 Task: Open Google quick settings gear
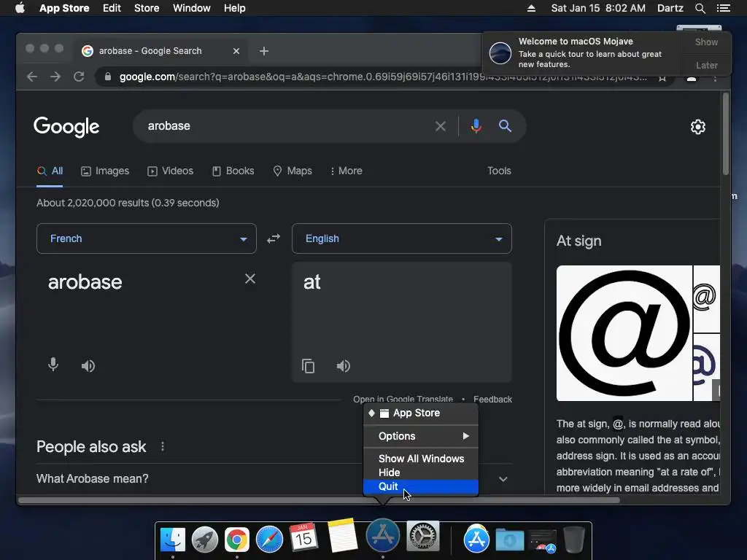pos(698,127)
